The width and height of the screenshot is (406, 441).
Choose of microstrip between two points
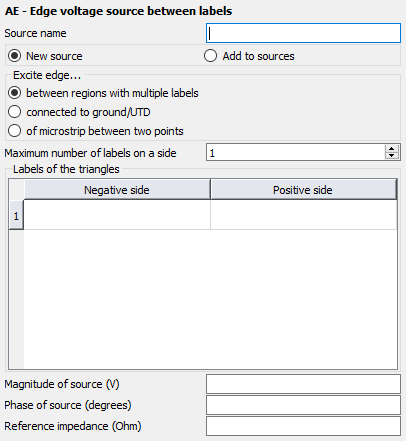coord(14,131)
